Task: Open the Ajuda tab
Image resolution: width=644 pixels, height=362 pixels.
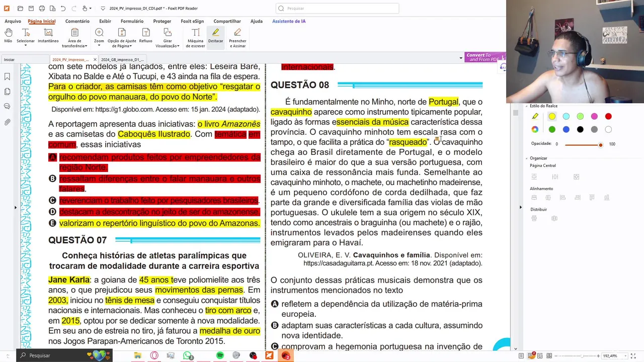Action: pos(257,21)
